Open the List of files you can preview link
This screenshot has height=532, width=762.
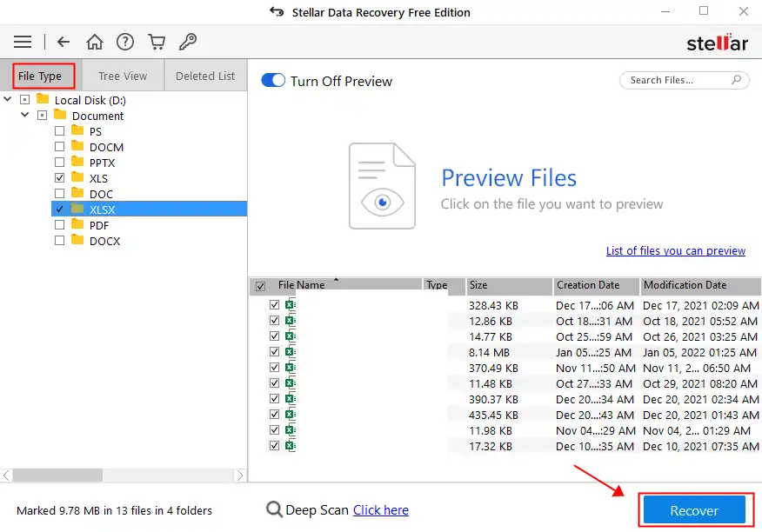pyautogui.click(x=676, y=250)
